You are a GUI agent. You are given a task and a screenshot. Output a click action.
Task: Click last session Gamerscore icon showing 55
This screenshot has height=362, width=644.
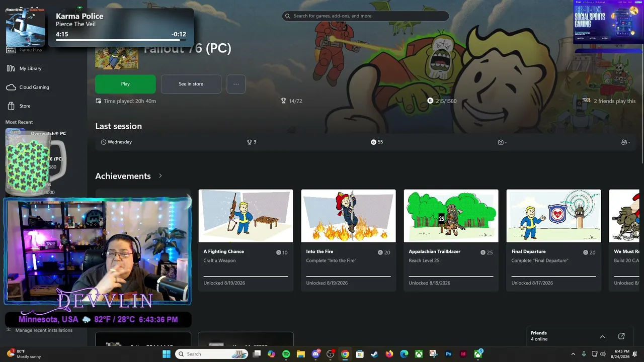tap(373, 142)
